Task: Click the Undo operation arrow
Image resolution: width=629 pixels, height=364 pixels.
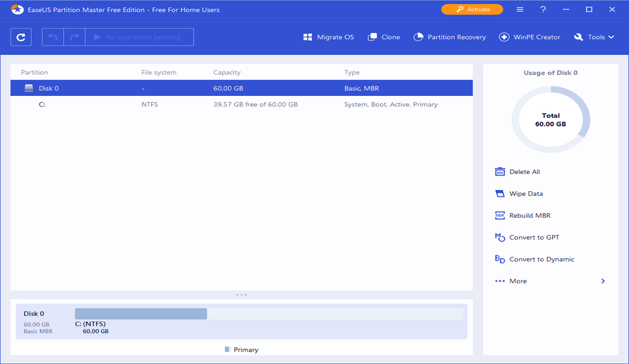Action: 53,37
